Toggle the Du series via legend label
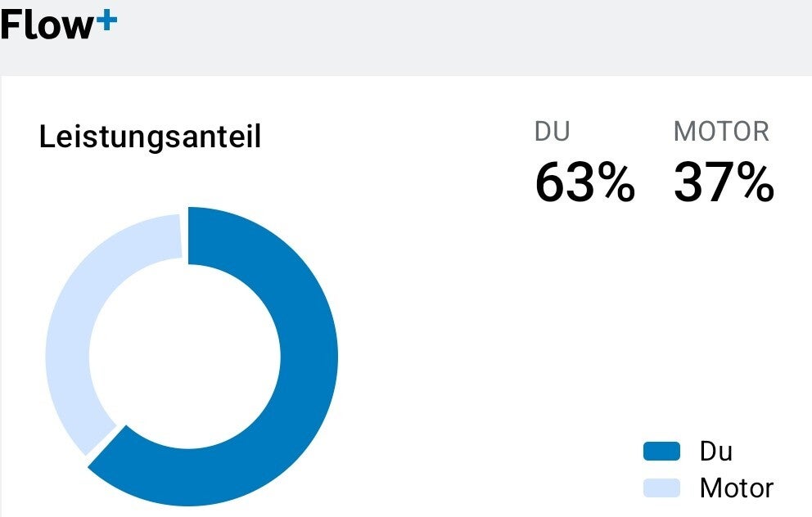Image resolution: width=812 pixels, height=517 pixels. tap(716, 451)
